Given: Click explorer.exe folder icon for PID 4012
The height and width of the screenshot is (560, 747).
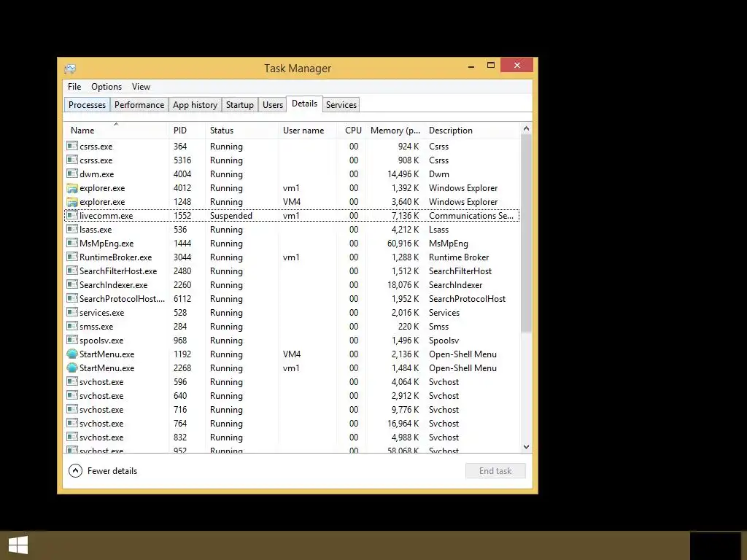Looking at the screenshot, I should [x=72, y=187].
